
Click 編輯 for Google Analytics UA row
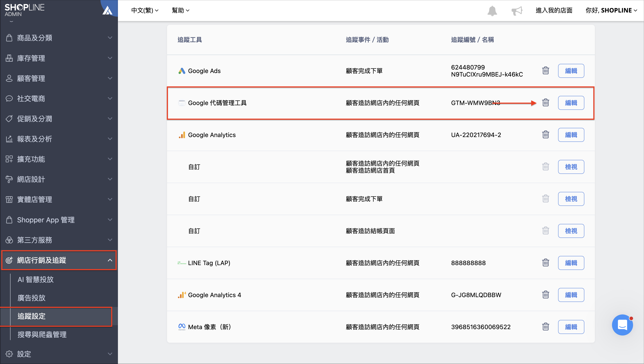coord(571,135)
